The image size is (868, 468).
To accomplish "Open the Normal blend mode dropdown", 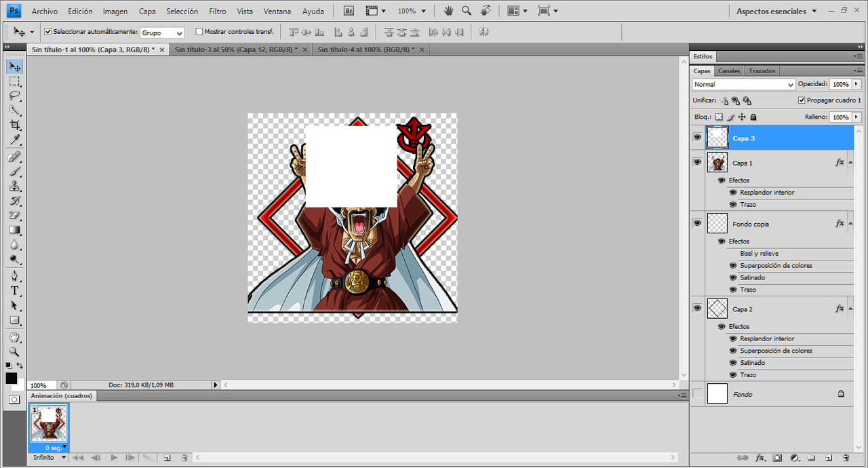I will click(x=743, y=84).
